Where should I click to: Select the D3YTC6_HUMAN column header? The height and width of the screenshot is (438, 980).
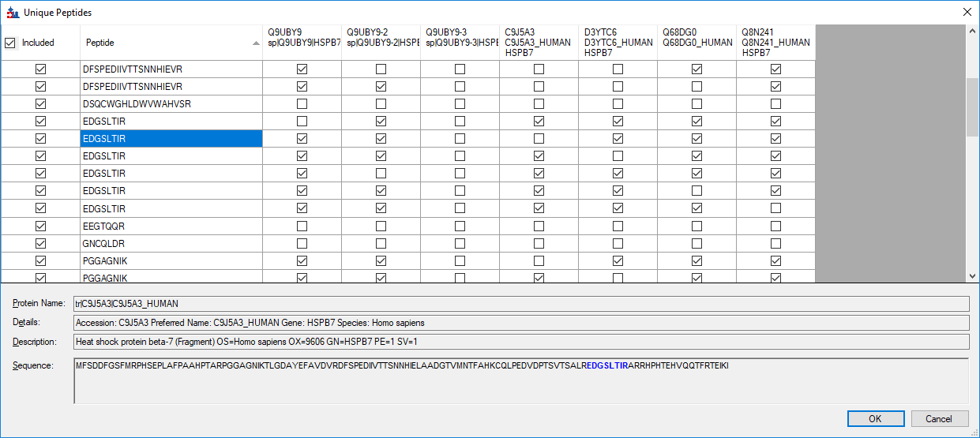point(618,43)
